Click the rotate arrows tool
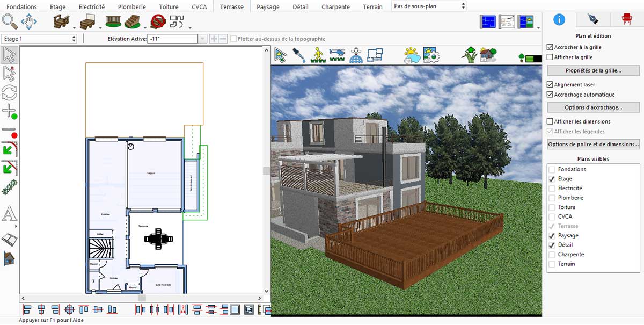 click(10, 92)
